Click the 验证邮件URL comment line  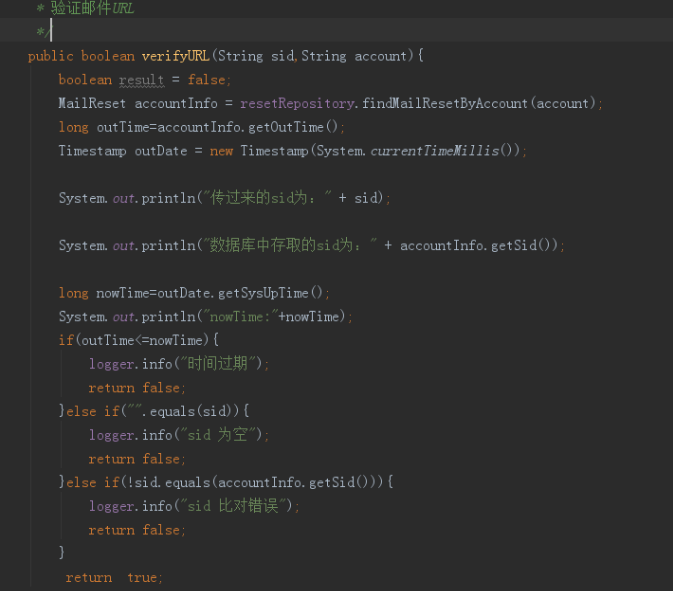click(x=86, y=8)
